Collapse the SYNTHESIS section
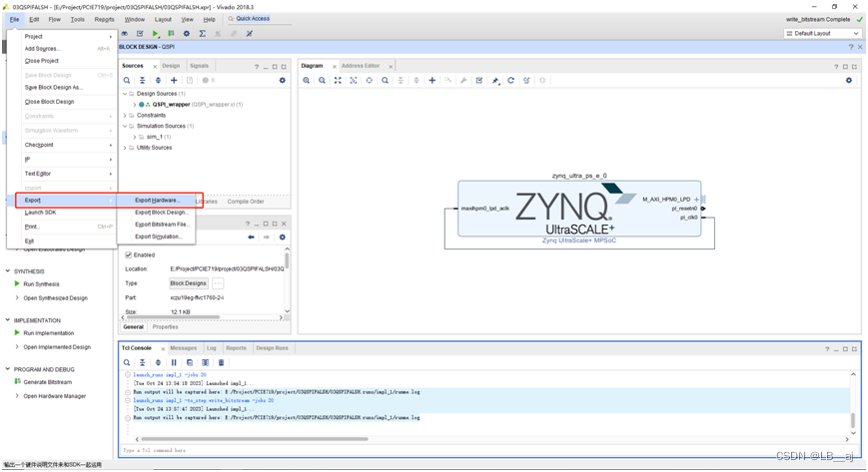 tap(8, 271)
